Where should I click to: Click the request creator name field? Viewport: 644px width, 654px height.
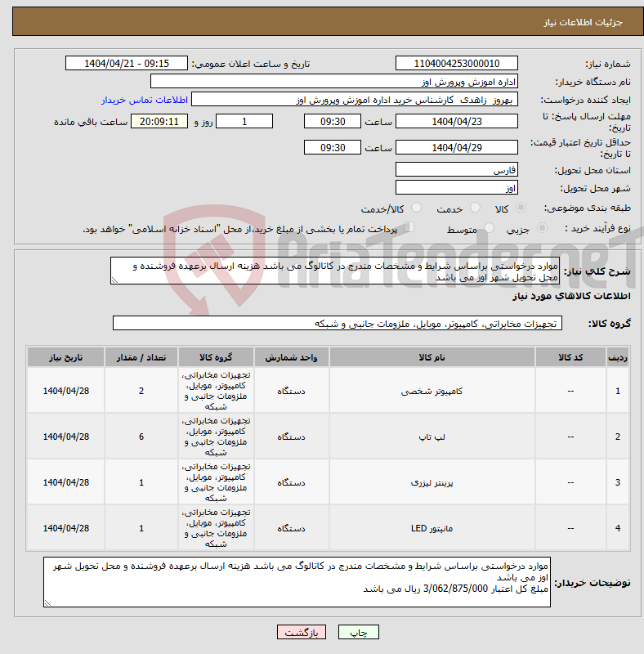(x=355, y=99)
